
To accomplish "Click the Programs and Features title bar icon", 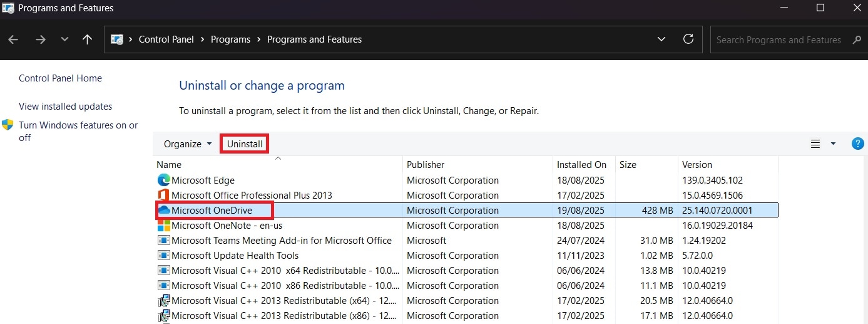I will (x=7, y=8).
